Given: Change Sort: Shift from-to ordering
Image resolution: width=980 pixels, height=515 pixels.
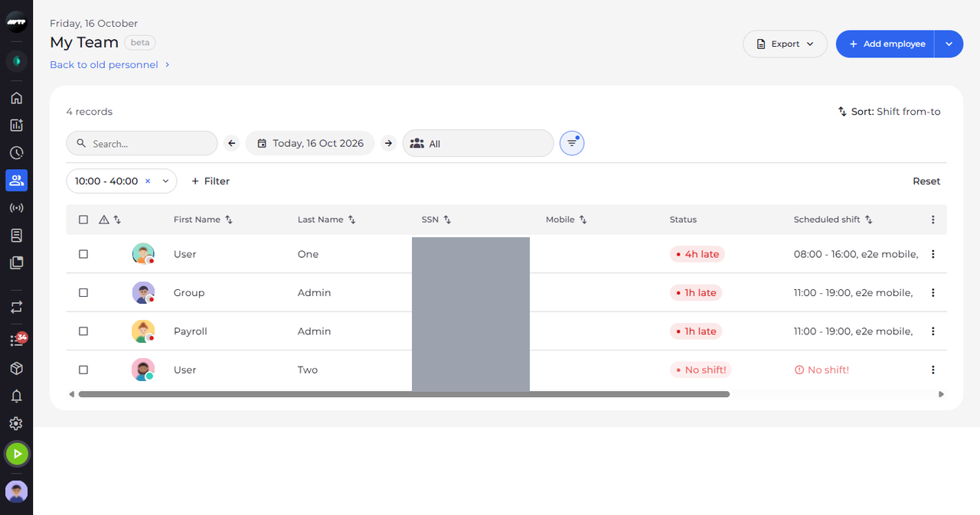Looking at the screenshot, I should click(x=889, y=112).
